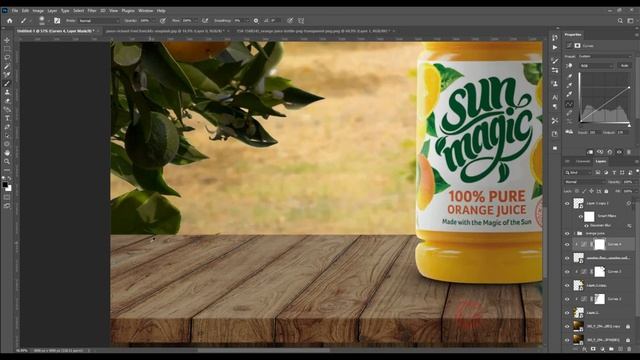Open the Curves Preset dropdown
Viewport: 640px width, 360px height.
click(x=605, y=56)
